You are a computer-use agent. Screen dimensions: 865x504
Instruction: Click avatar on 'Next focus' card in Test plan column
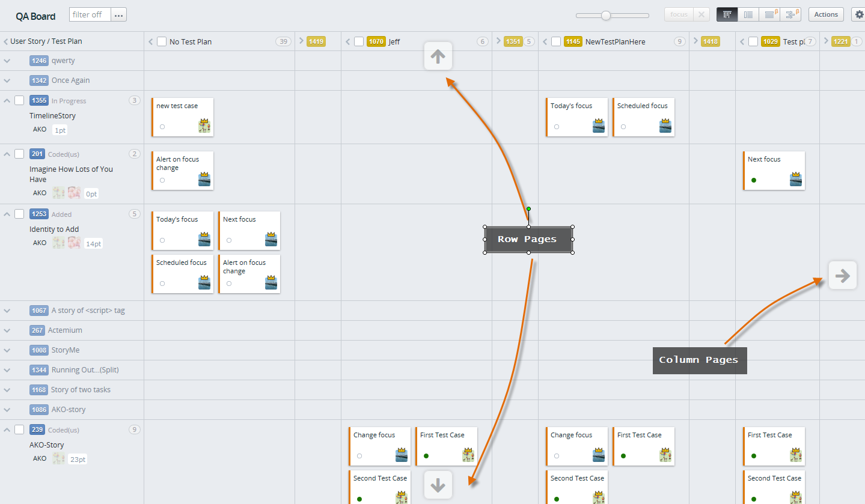coord(796,179)
